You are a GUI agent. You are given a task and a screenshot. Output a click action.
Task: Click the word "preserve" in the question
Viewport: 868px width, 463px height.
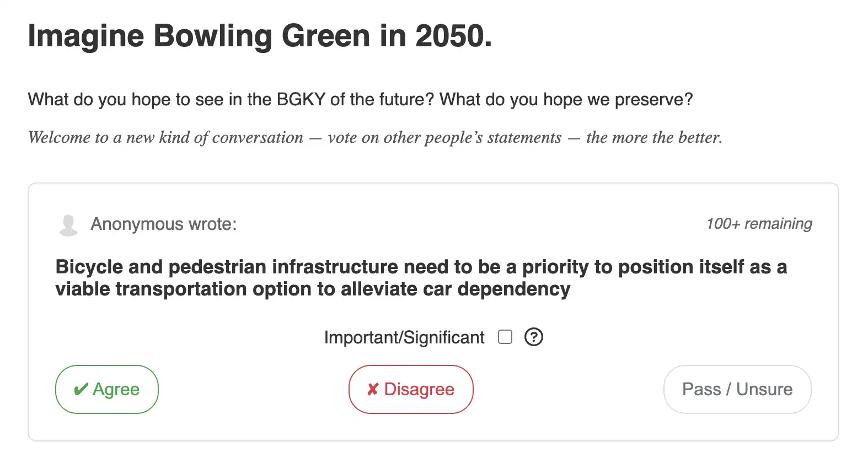tap(649, 99)
